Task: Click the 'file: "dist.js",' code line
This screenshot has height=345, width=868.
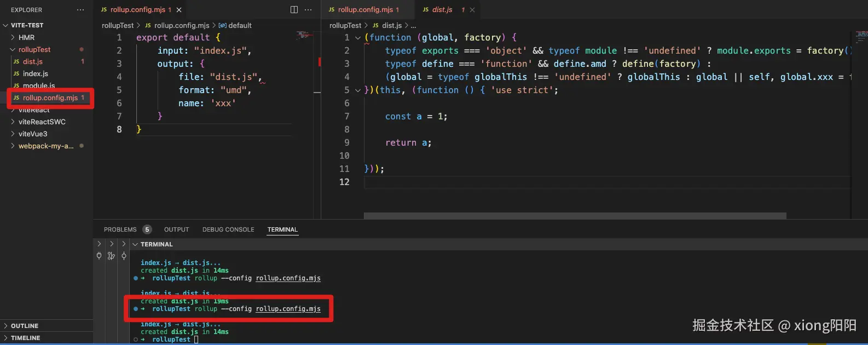Action: pyautogui.click(x=220, y=77)
